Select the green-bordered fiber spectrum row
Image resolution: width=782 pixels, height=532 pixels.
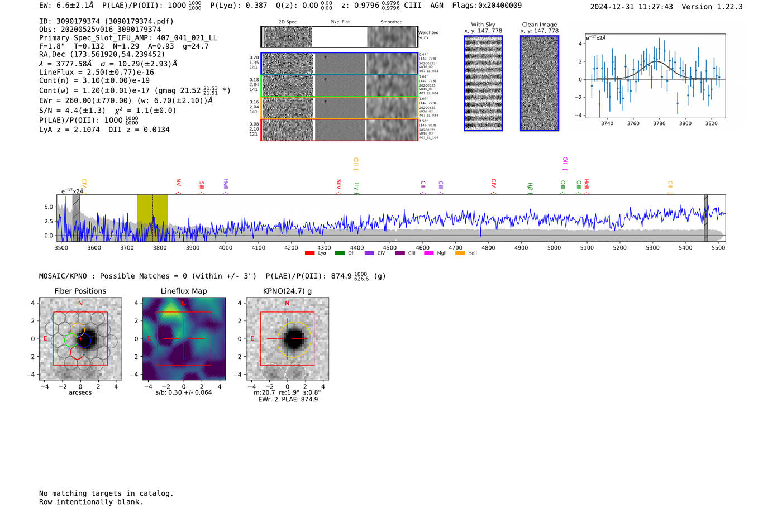click(x=339, y=86)
